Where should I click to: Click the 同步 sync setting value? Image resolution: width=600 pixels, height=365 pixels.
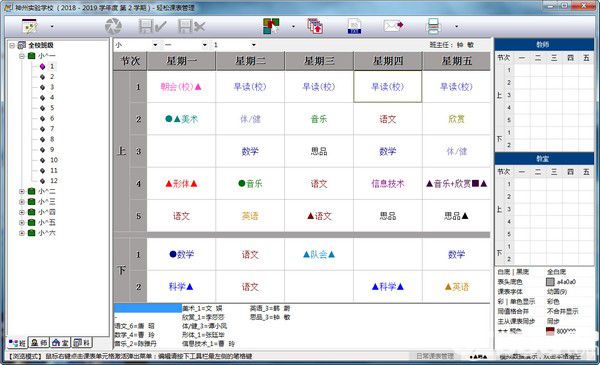tap(553, 321)
